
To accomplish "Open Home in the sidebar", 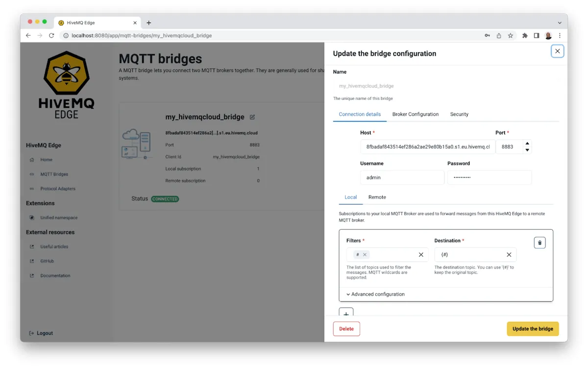I will 46,160.
